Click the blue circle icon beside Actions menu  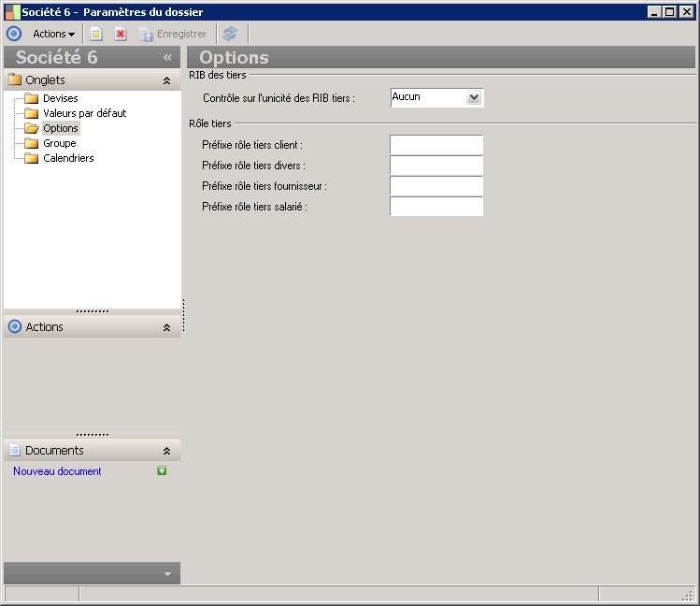click(x=14, y=34)
